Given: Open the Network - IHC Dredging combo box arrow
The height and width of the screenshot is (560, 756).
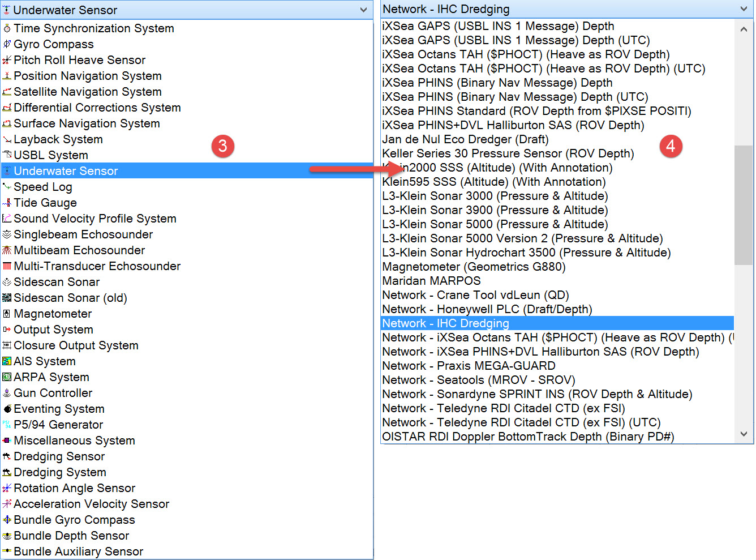Looking at the screenshot, I should [x=744, y=9].
